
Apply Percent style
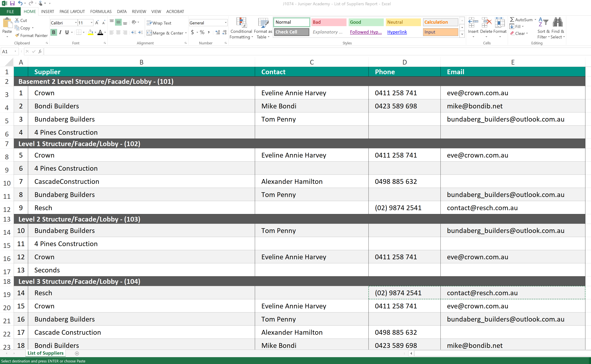202,32
